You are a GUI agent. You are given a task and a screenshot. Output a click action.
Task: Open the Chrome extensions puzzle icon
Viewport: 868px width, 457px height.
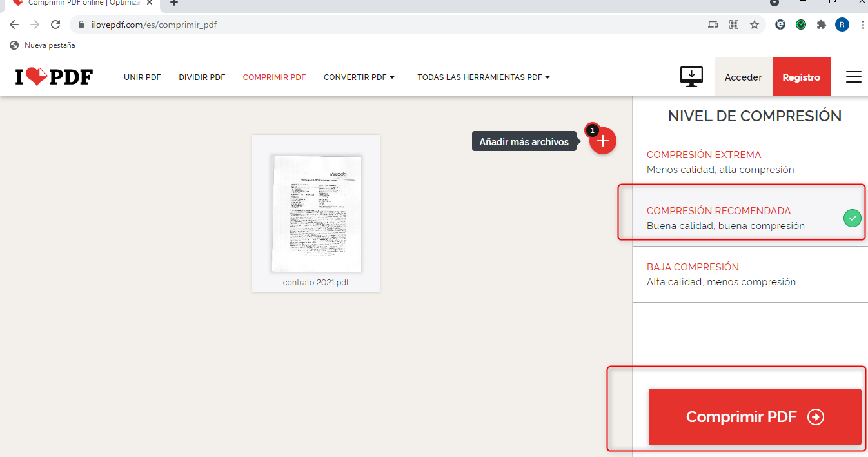(x=821, y=25)
